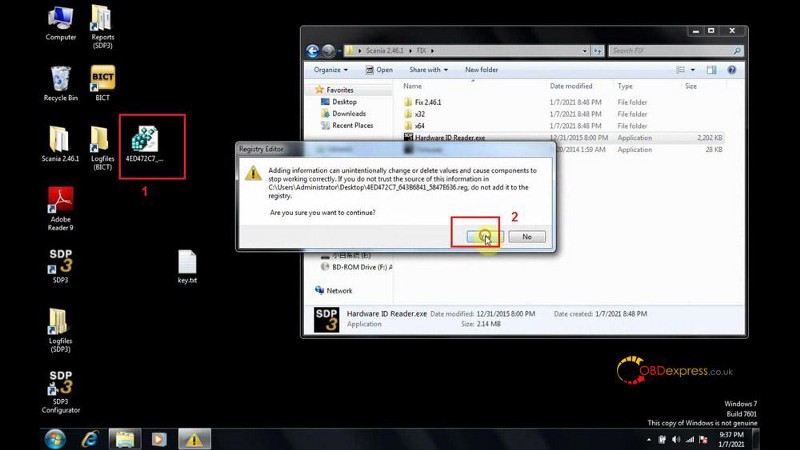Click the taskbar clock showing 9:37 PM
Screen dimensions: 800x450
pos(731,439)
